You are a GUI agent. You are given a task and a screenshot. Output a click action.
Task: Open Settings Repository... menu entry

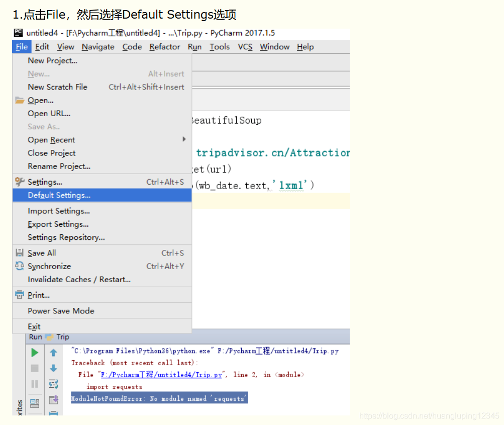click(102, 237)
